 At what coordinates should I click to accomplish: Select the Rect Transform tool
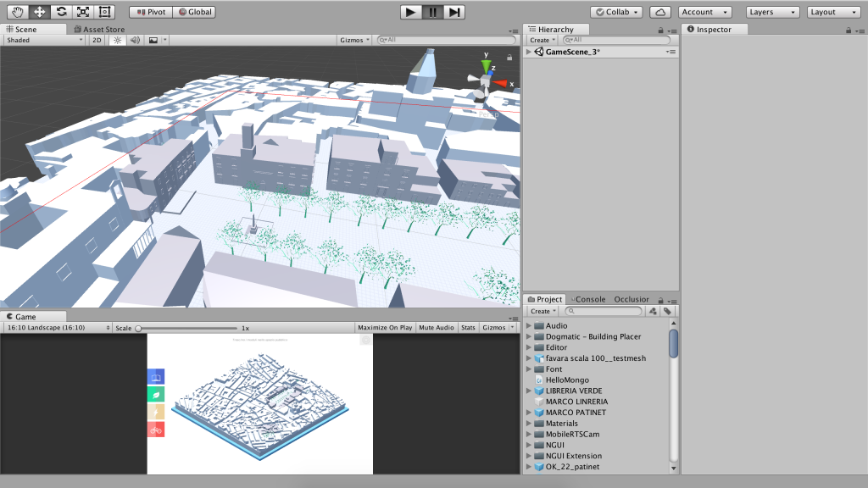105,12
